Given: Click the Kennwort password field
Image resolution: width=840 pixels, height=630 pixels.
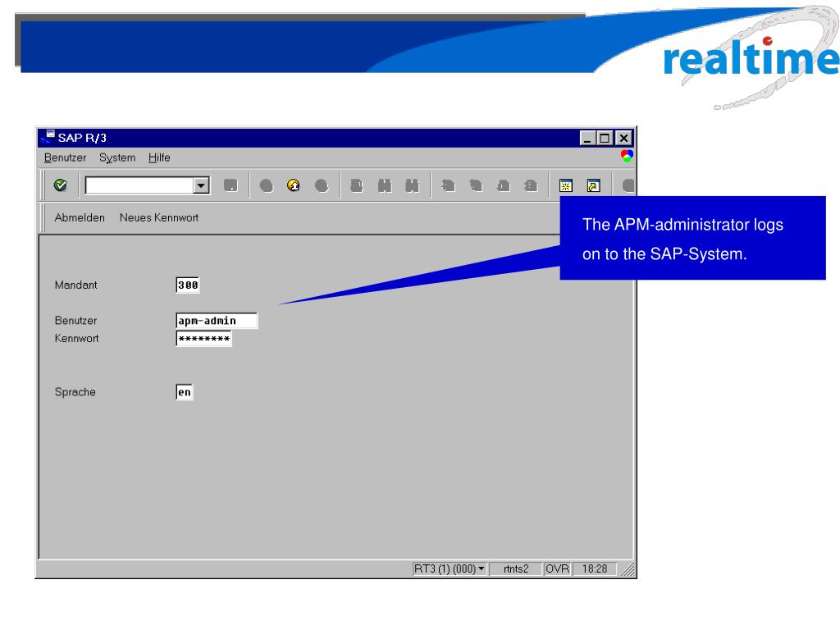Looking at the screenshot, I should pyautogui.click(x=203, y=339).
